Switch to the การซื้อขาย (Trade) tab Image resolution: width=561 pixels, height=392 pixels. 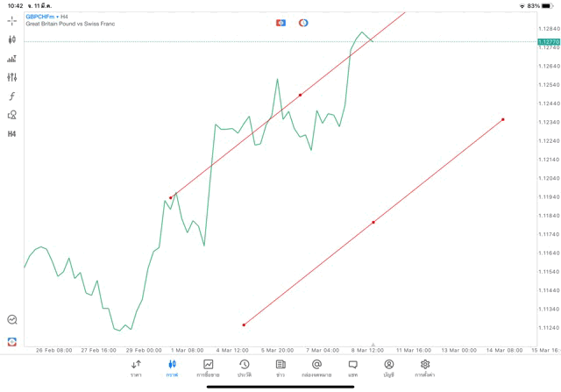tap(208, 367)
